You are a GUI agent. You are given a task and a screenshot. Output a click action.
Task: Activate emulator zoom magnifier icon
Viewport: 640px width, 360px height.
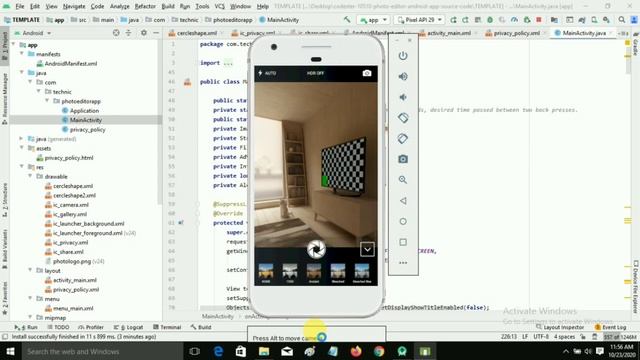click(x=403, y=180)
